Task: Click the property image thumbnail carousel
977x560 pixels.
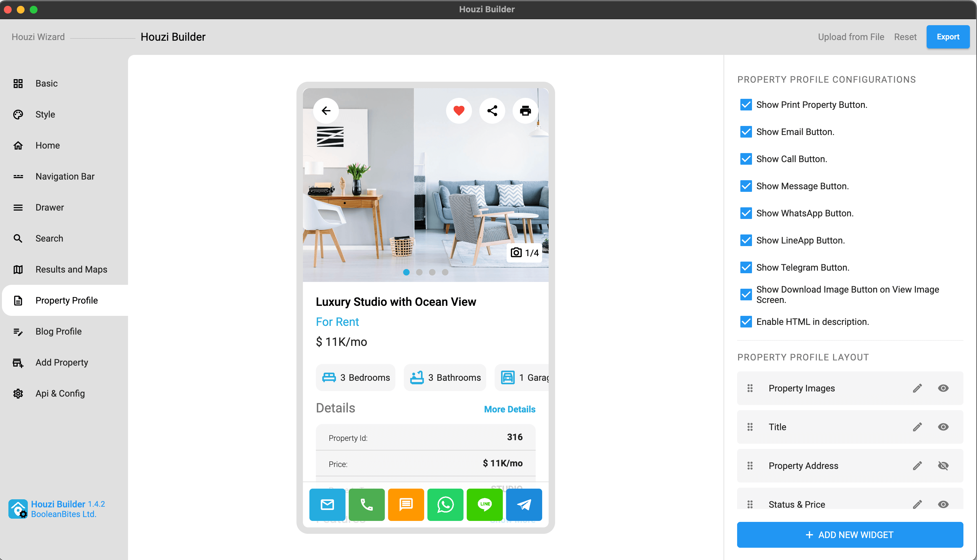Action: (x=425, y=272)
